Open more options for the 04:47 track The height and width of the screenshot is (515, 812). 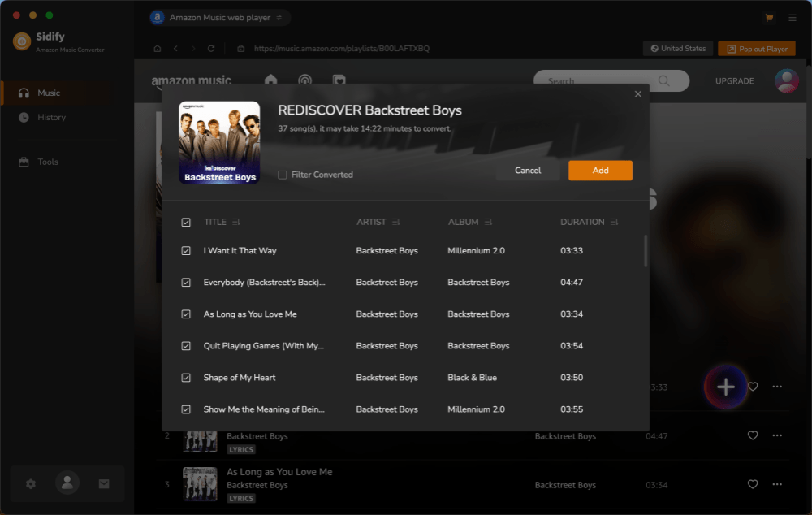coord(777,435)
